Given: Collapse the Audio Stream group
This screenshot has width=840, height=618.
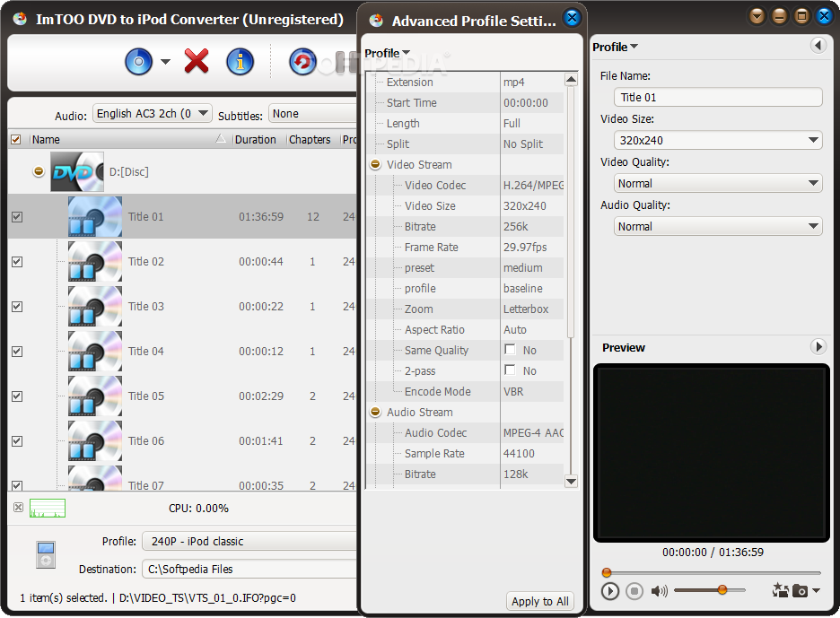Looking at the screenshot, I should click(375, 413).
